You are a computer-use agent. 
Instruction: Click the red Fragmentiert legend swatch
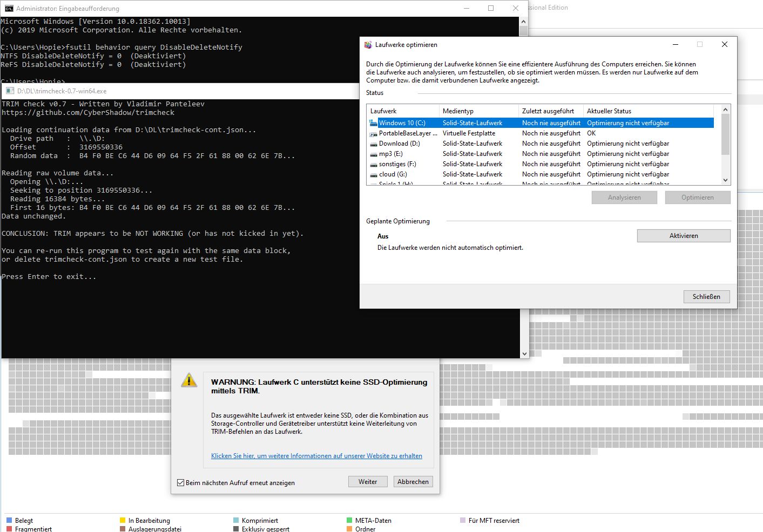(9, 529)
